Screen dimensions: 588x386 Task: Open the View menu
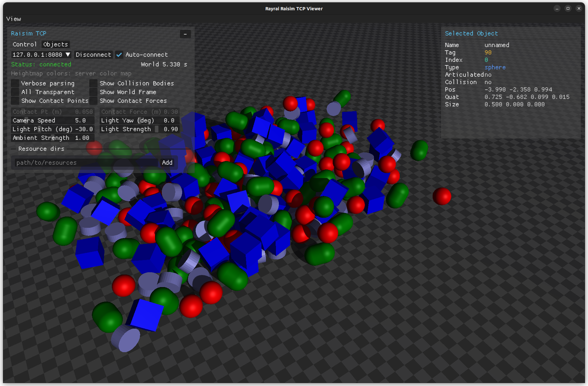click(x=14, y=19)
